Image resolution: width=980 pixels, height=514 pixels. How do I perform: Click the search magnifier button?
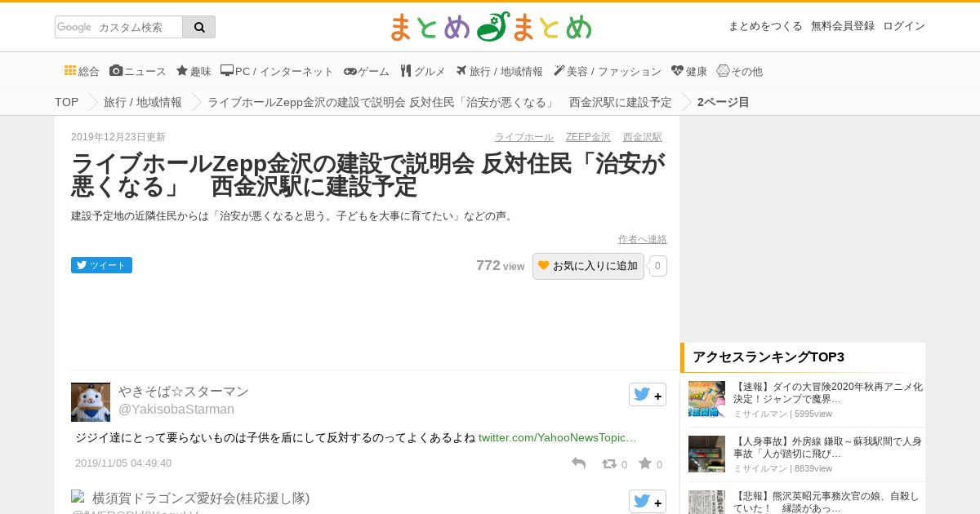click(x=199, y=27)
